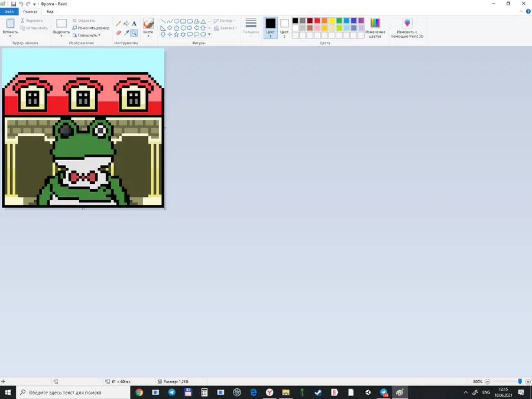Screen dimensions: 532x399
Task: Click the Windows search input field
Action: [x=73, y=392]
